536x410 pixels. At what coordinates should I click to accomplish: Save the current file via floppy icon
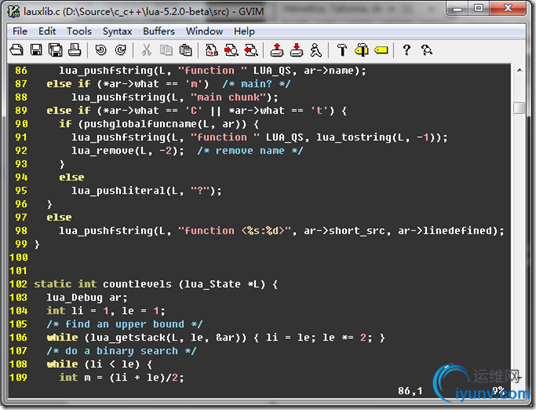tap(36, 50)
